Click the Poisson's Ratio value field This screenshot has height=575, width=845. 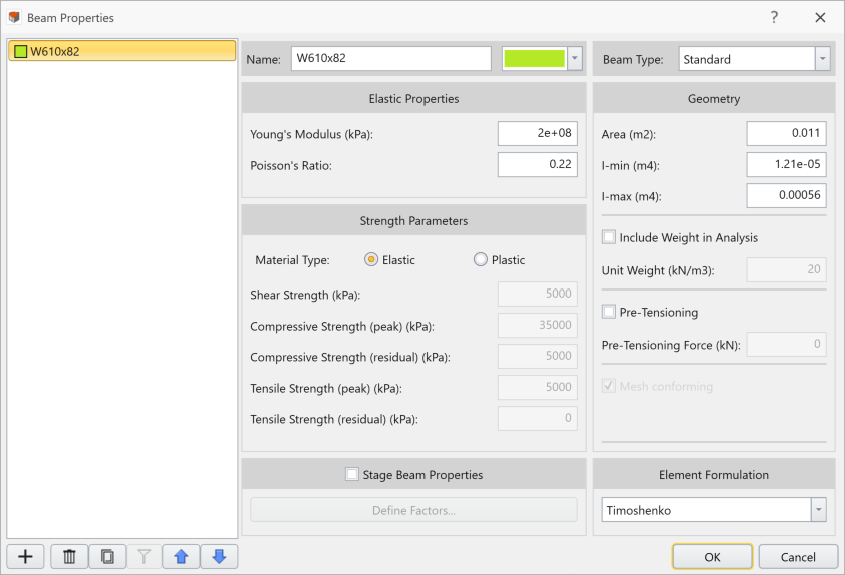click(538, 165)
